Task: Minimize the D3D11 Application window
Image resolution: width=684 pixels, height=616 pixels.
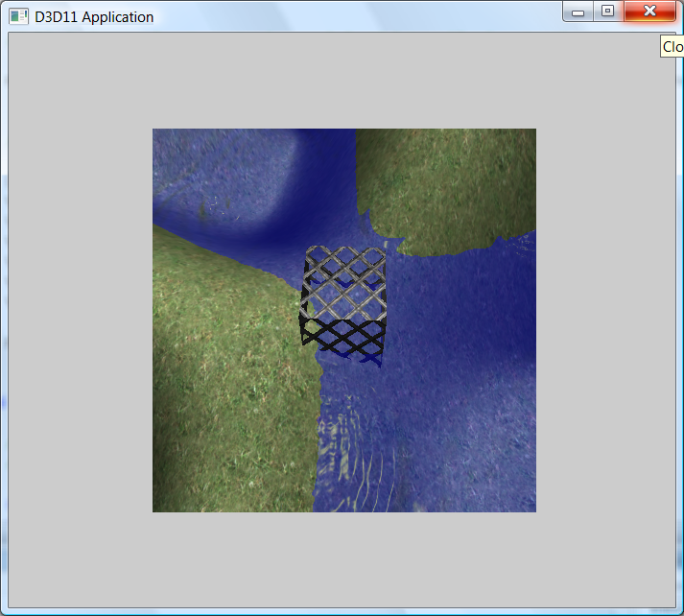Action: 578,12
